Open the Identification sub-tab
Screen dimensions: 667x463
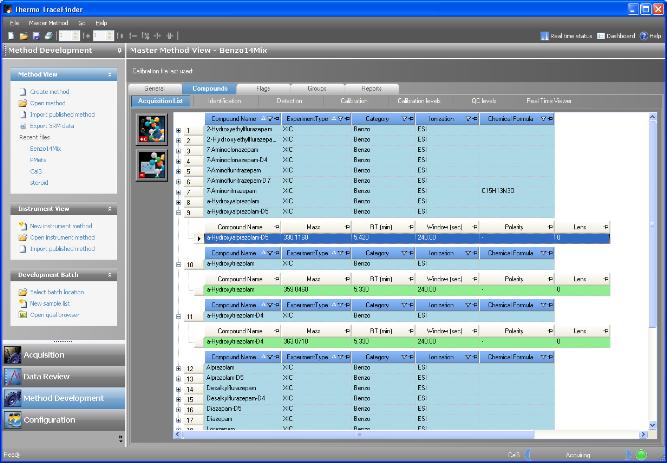click(225, 101)
